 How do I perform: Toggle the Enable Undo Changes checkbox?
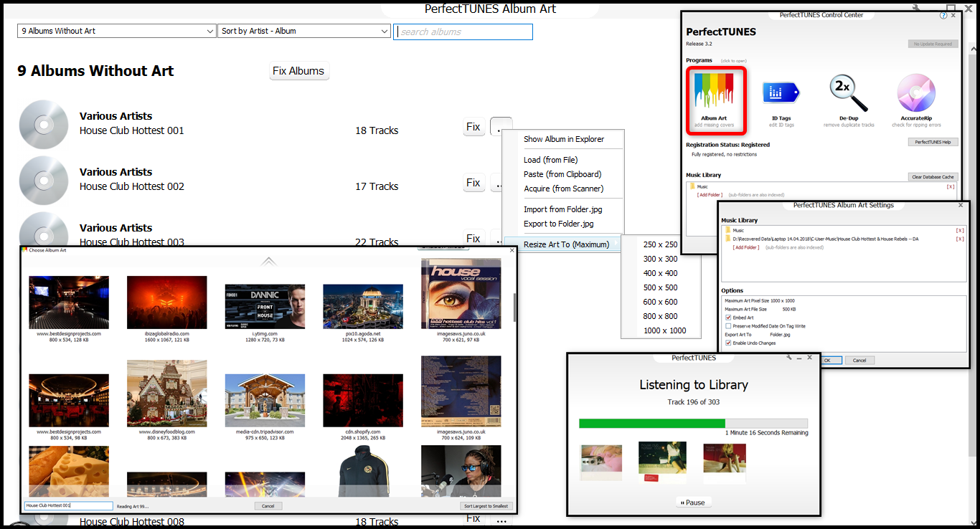[729, 343]
